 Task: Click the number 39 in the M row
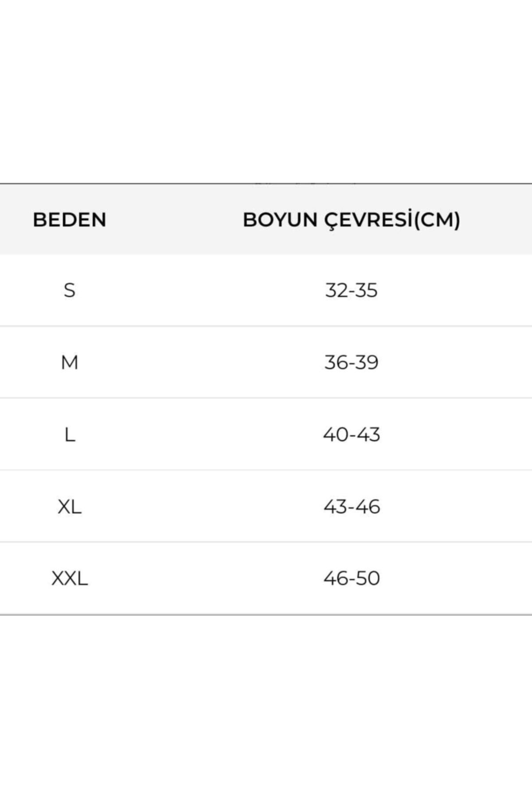point(367,363)
